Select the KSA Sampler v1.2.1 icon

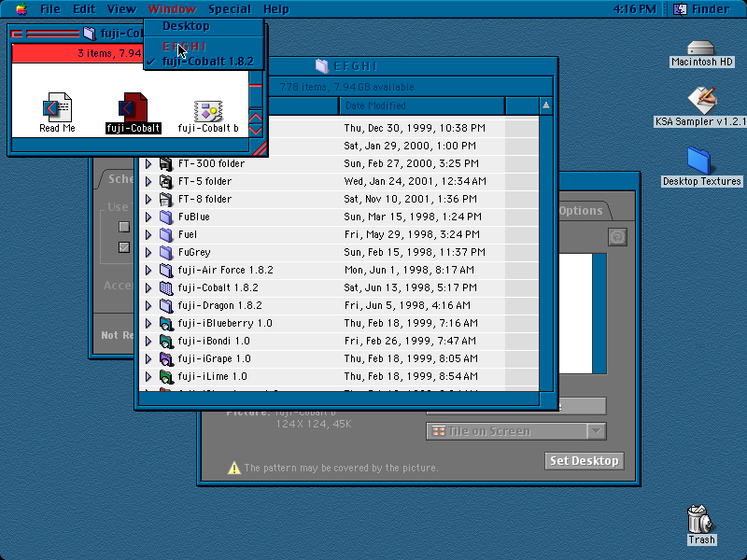pyautogui.click(x=702, y=100)
